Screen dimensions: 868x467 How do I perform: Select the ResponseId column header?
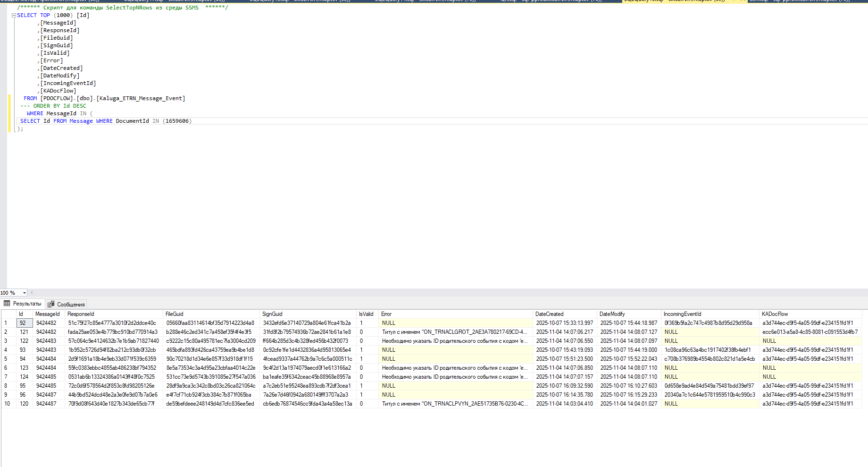click(114, 314)
